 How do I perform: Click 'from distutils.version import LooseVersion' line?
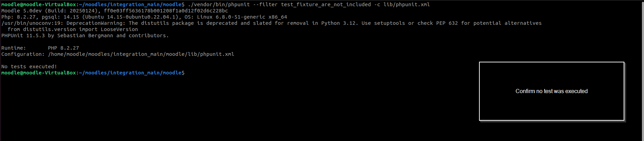(73, 29)
